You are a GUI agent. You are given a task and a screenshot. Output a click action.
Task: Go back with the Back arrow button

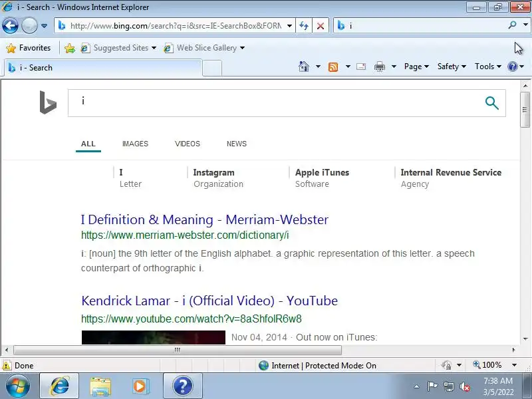pyautogui.click(x=10, y=26)
